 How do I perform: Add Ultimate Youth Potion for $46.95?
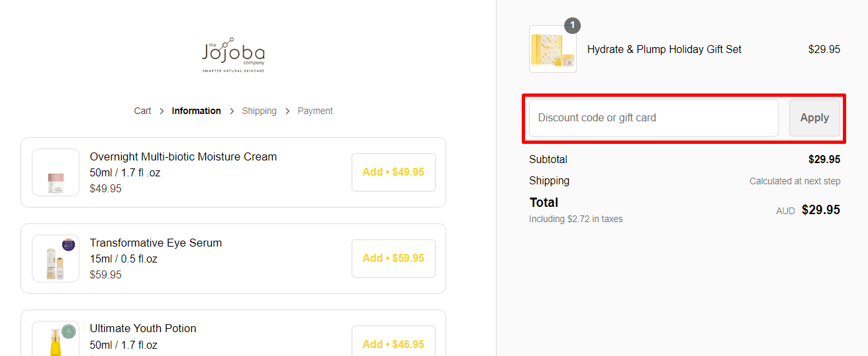click(393, 341)
